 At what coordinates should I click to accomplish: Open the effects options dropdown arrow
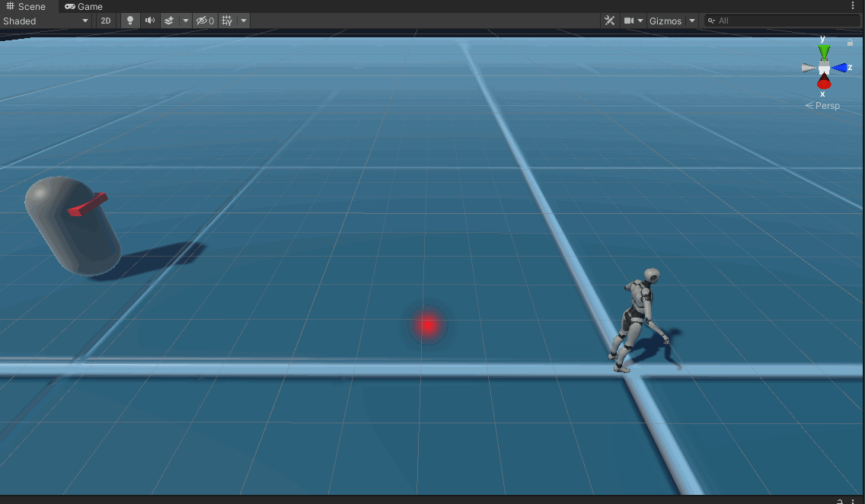[185, 21]
